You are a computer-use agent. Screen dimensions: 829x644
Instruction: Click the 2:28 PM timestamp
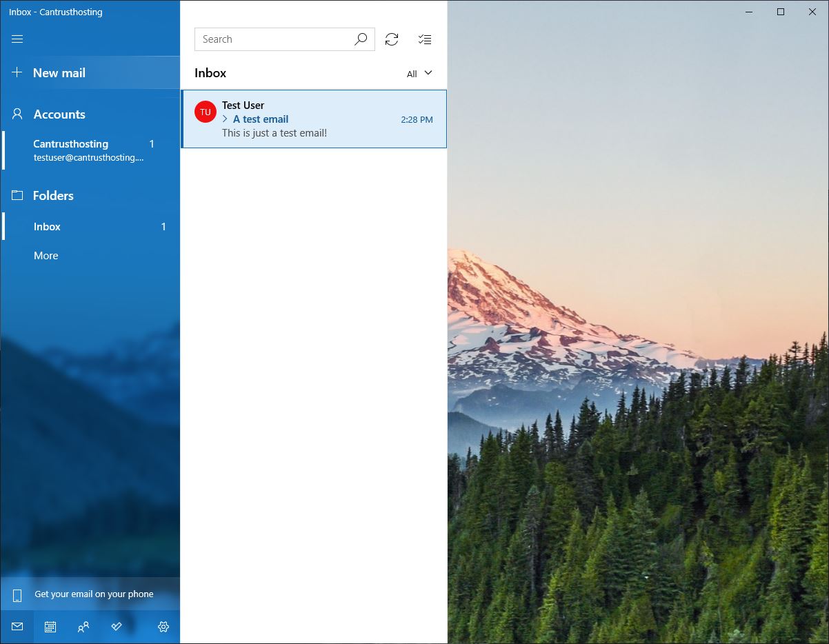tap(417, 119)
